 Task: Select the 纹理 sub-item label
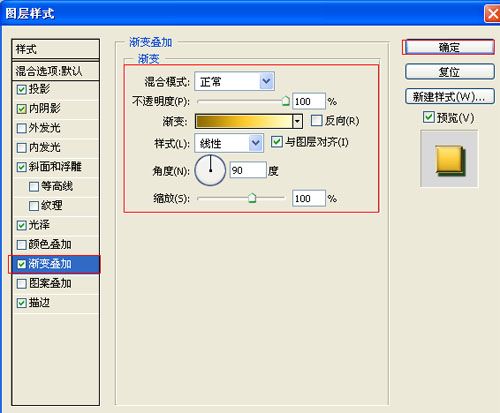tap(52, 206)
